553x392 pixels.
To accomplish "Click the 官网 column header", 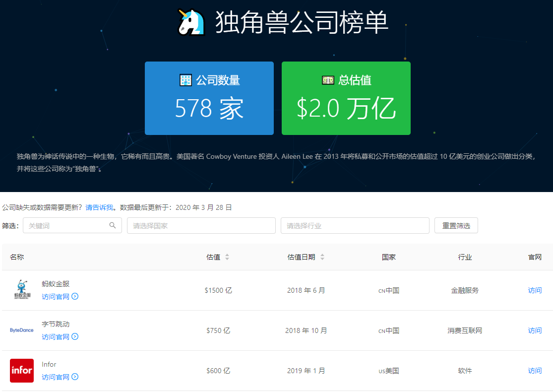I will click(x=535, y=257).
